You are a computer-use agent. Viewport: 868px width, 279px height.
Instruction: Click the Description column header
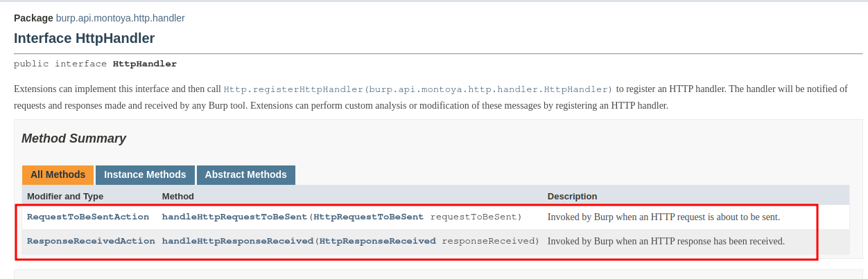tap(572, 196)
